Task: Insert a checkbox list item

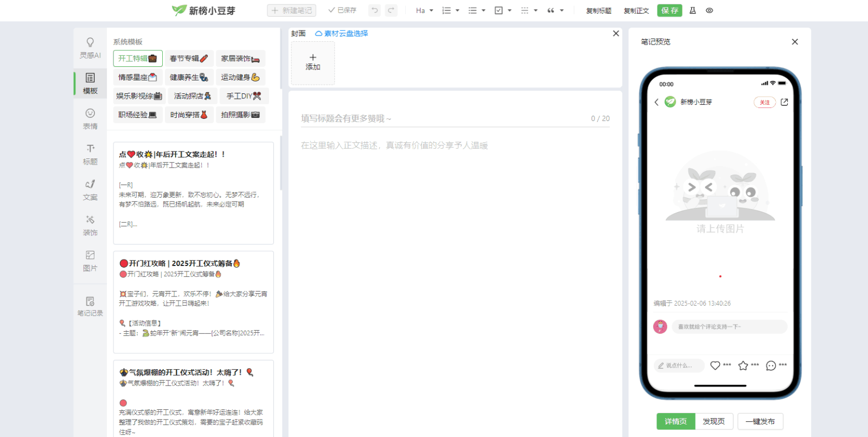Action: click(x=499, y=10)
